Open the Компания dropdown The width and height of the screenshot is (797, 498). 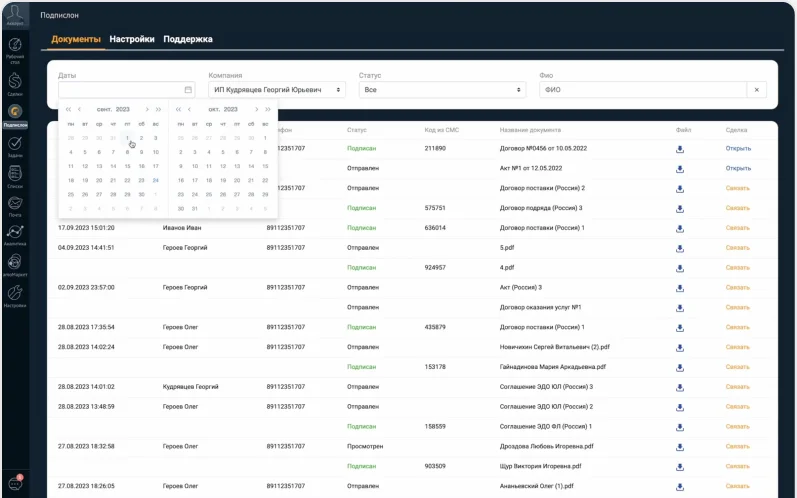277,89
